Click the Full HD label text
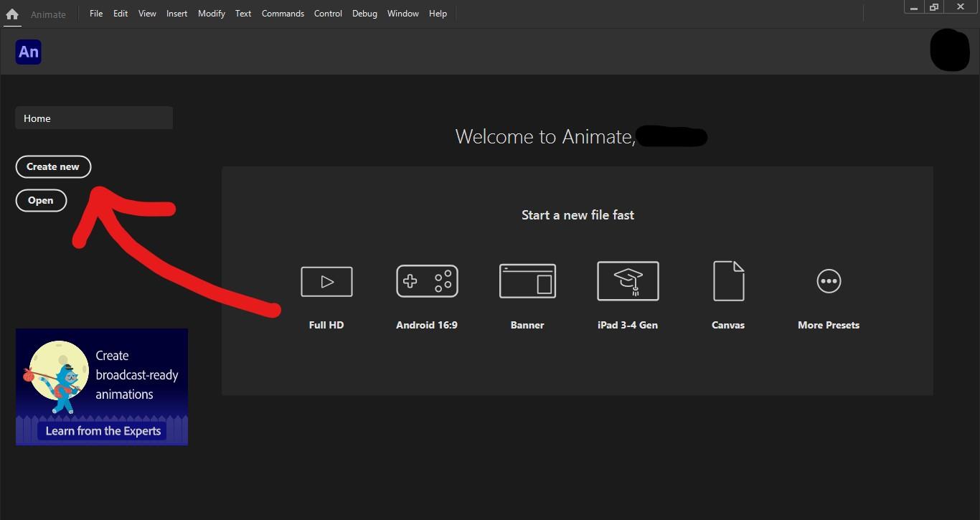 [326, 325]
